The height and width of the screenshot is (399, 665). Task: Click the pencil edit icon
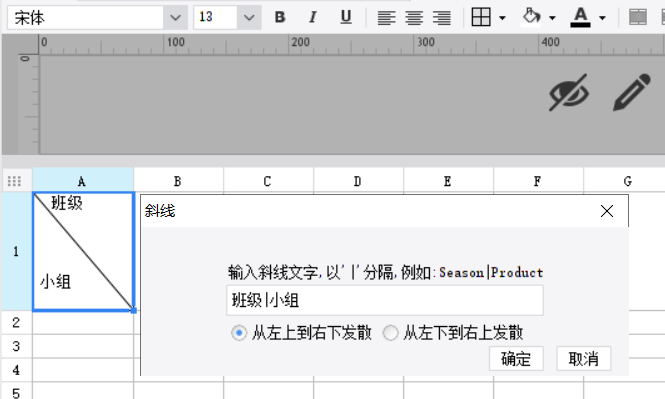pyautogui.click(x=631, y=92)
